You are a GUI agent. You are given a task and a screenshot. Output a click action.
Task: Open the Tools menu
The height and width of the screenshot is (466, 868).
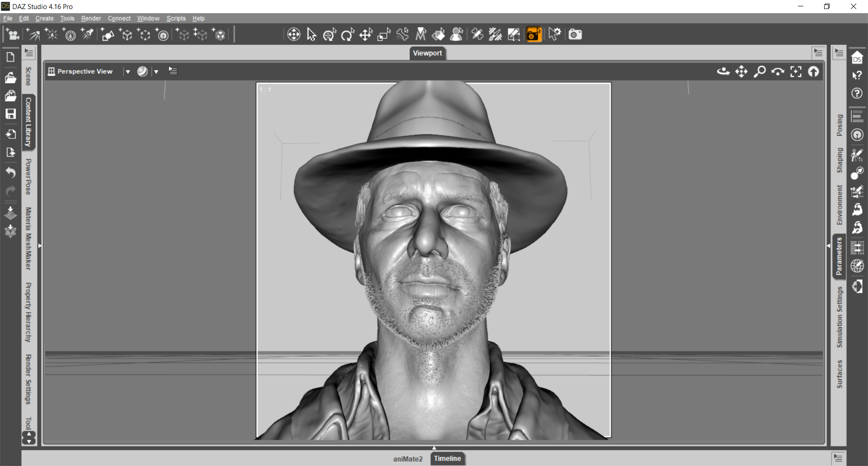click(67, 19)
